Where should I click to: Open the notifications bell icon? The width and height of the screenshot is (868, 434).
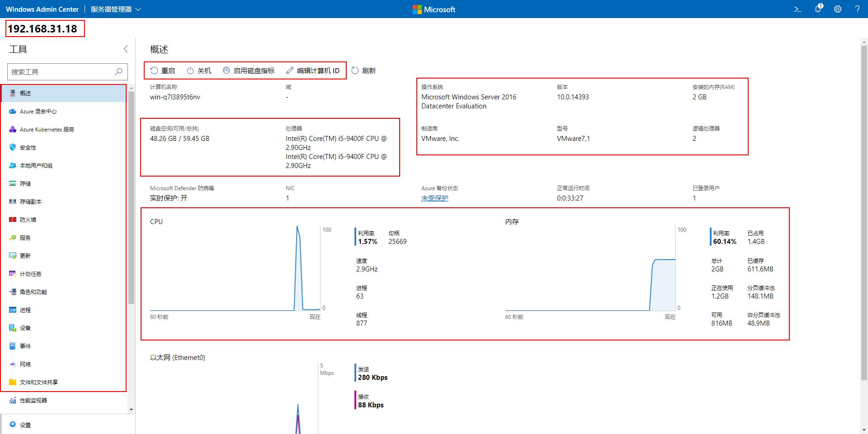click(x=818, y=9)
